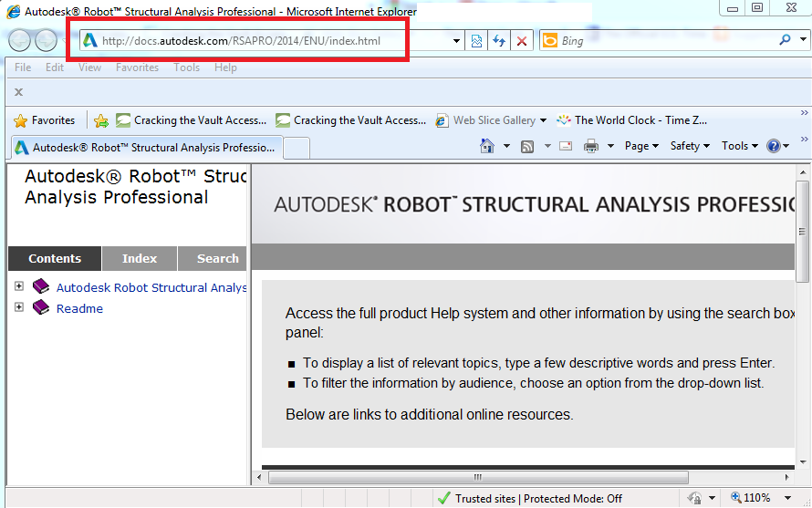Open the Edit menu

55,67
